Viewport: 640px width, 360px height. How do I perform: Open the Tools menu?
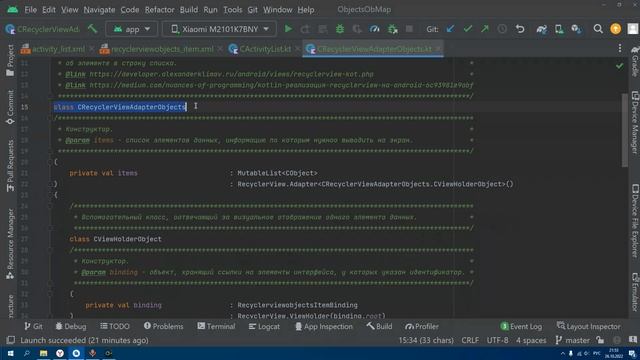pos(233,9)
